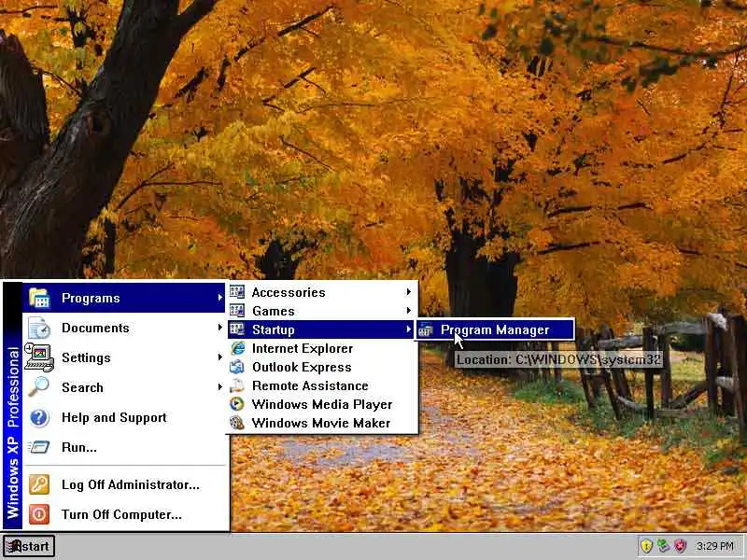Click the Startup program group icon
This screenshot has width=747, height=560.
237,329
